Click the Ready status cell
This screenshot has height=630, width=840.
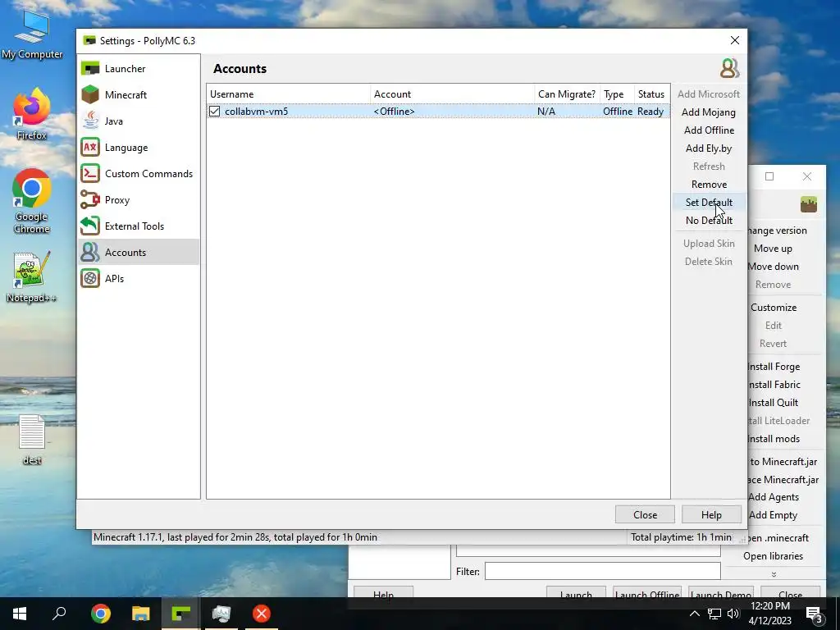click(x=651, y=112)
